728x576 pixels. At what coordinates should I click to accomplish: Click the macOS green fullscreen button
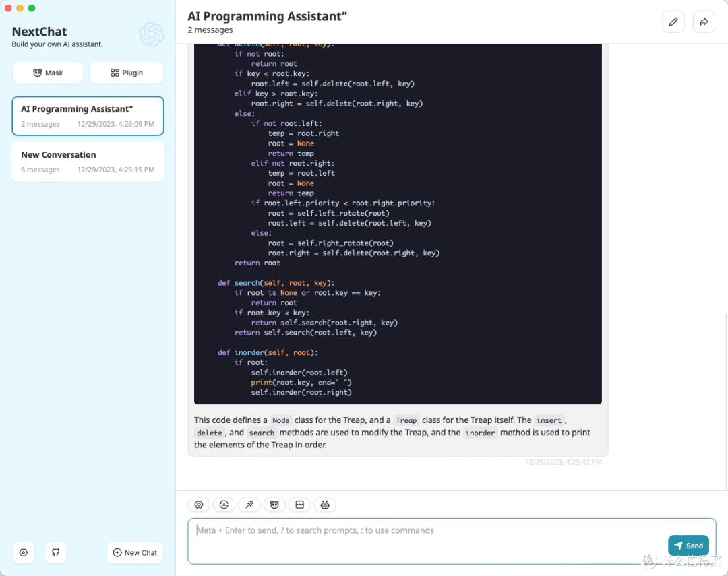click(x=32, y=8)
